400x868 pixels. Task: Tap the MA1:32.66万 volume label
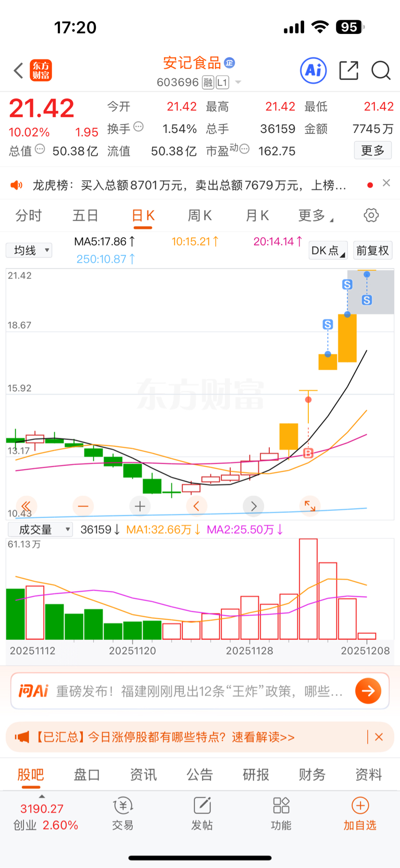(x=164, y=530)
